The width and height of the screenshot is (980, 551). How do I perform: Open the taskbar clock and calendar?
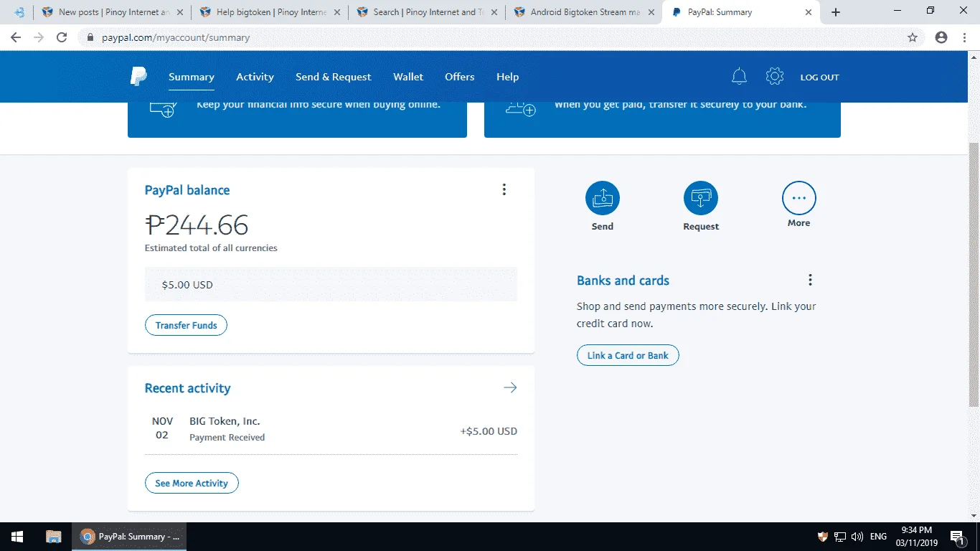[918, 537]
